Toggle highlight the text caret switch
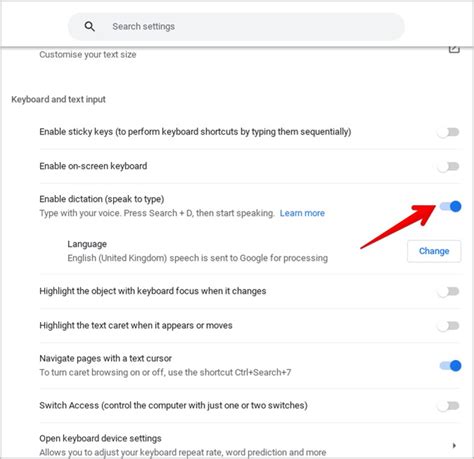The width and height of the screenshot is (474, 459). (448, 326)
